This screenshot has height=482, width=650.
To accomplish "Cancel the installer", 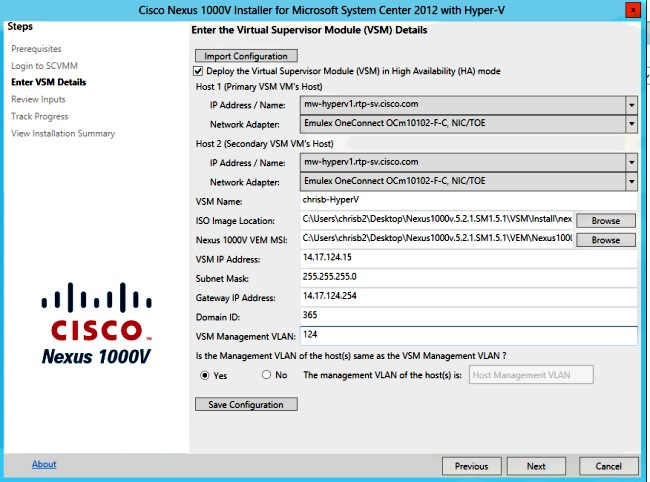I will pos(609,466).
